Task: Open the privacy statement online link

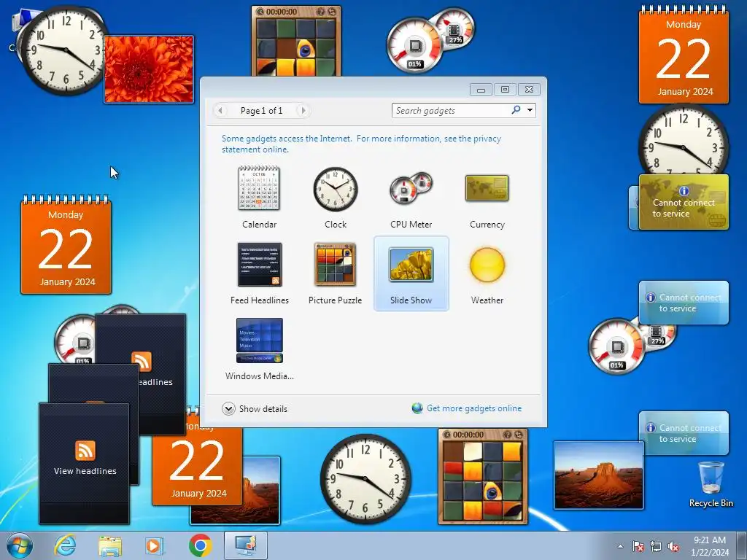Action: coord(362,144)
